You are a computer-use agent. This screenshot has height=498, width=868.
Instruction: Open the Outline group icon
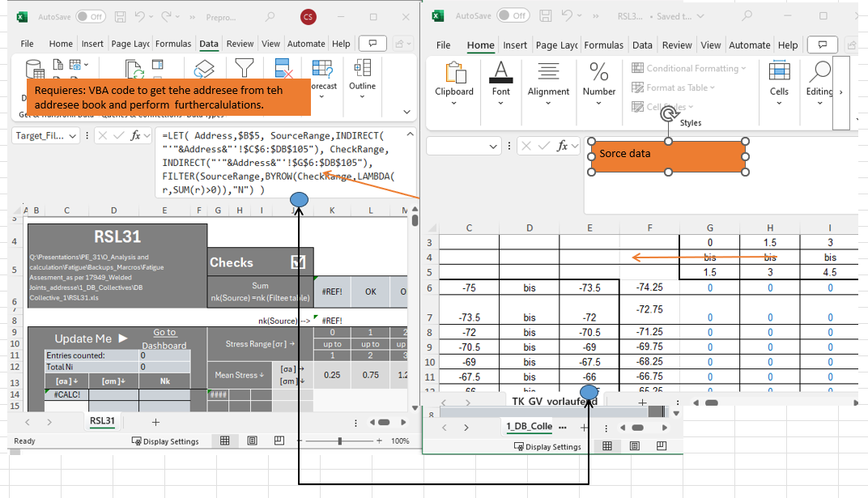click(362, 68)
